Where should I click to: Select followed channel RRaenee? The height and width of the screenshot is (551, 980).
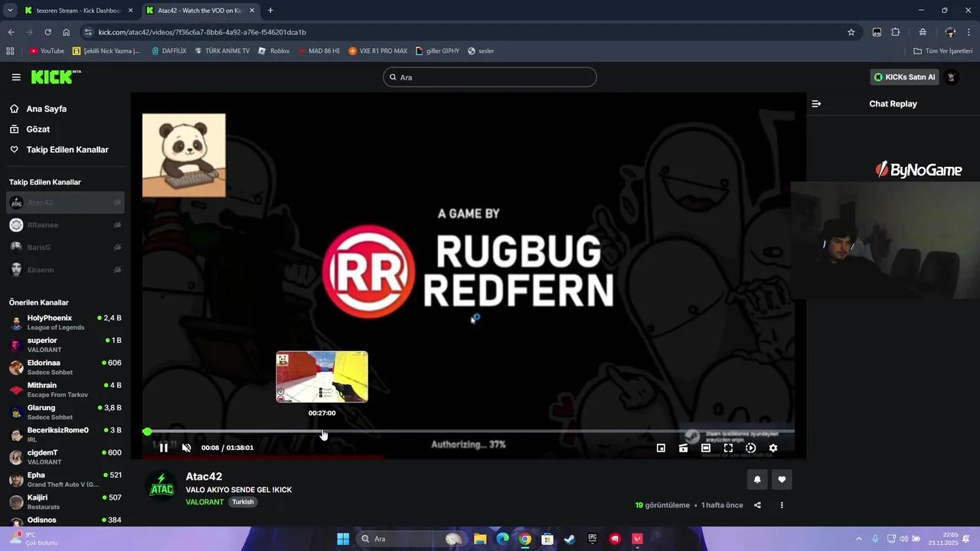point(65,225)
